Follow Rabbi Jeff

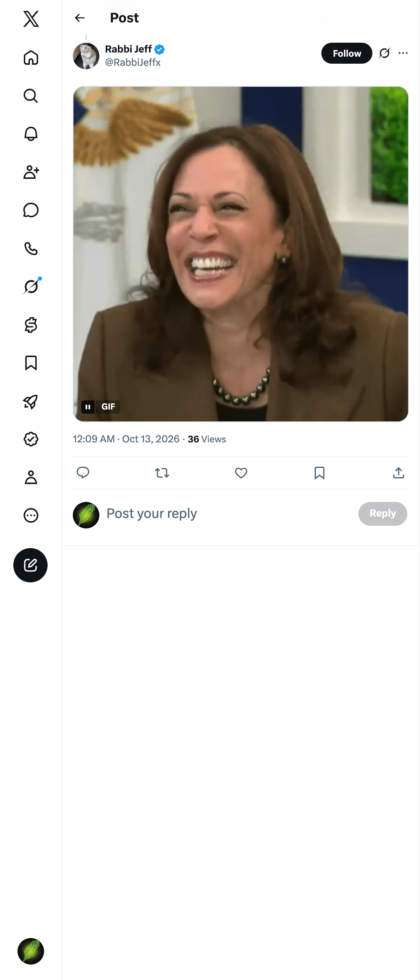pos(346,53)
